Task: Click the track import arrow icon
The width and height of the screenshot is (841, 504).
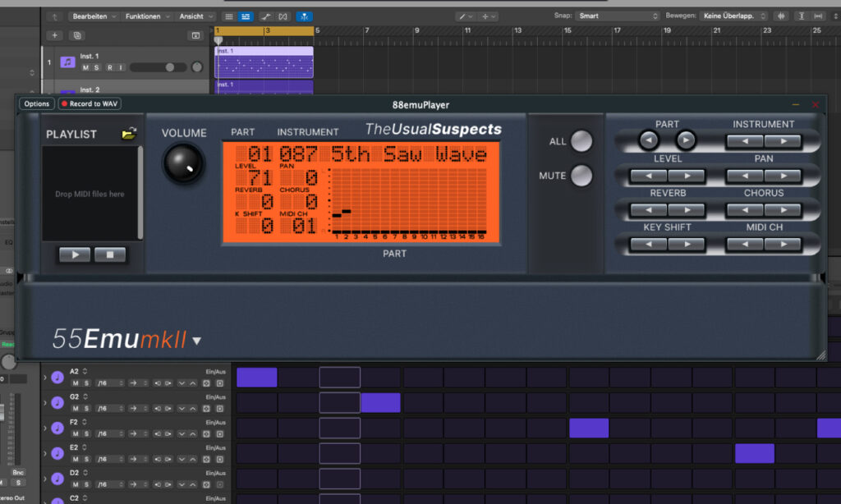Action: pyautogui.click(x=195, y=35)
